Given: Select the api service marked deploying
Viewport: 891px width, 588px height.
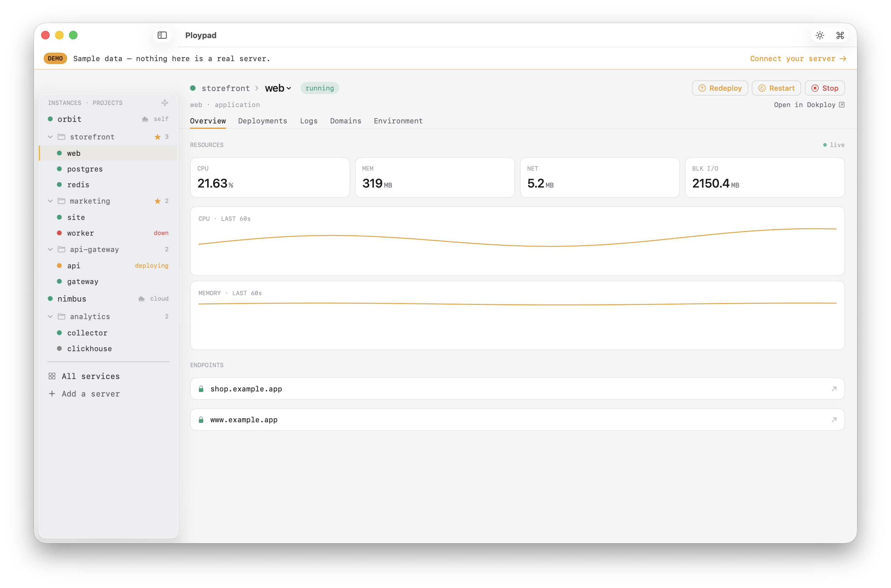Looking at the screenshot, I should tap(108, 266).
